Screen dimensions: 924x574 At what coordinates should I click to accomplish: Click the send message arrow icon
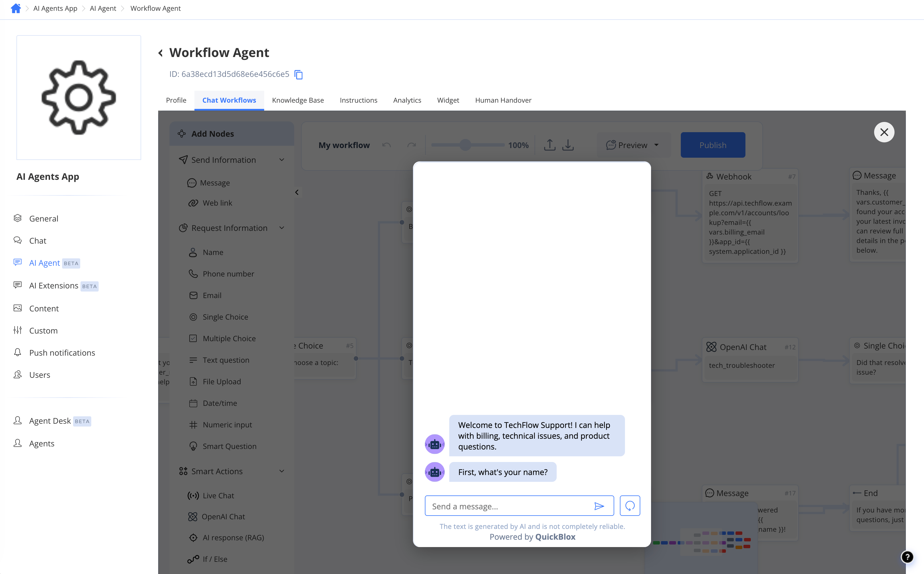point(599,506)
